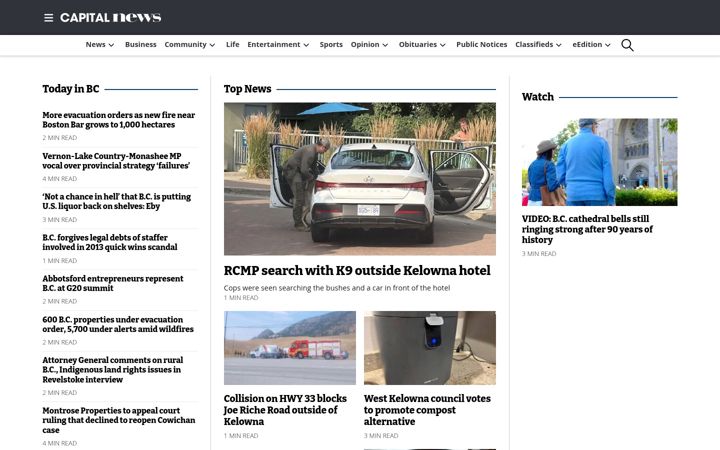Go to the News section
The width and height of the screenshot is (720, 450).
click(x=96, y=45)
